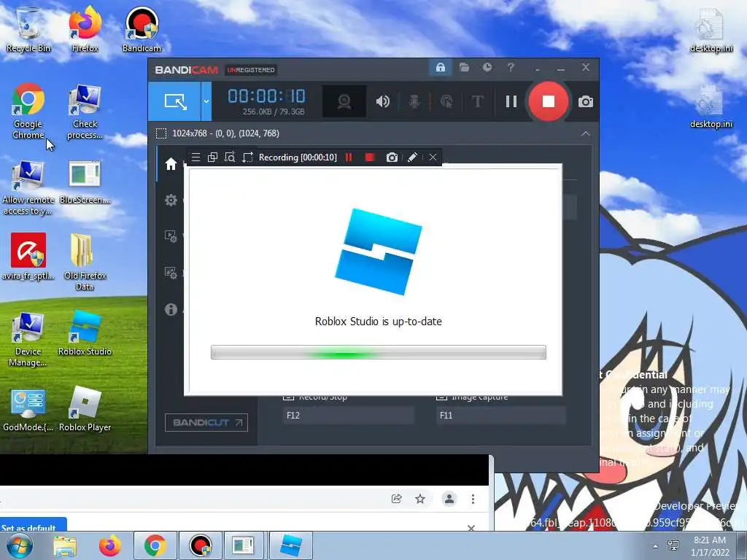The width and height of the screenshot is (747, 560).
Task: Show hidden tray icons arrow
Action: click(x=656, y=545)
